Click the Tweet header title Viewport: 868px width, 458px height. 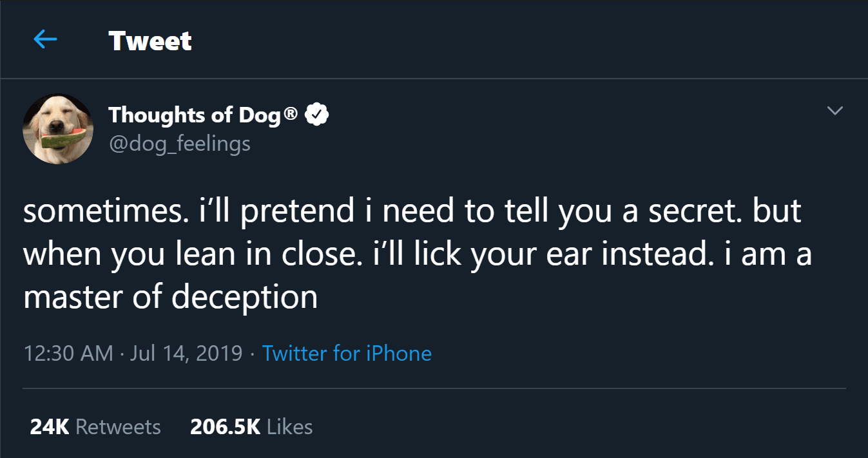[x=150, y=41]
